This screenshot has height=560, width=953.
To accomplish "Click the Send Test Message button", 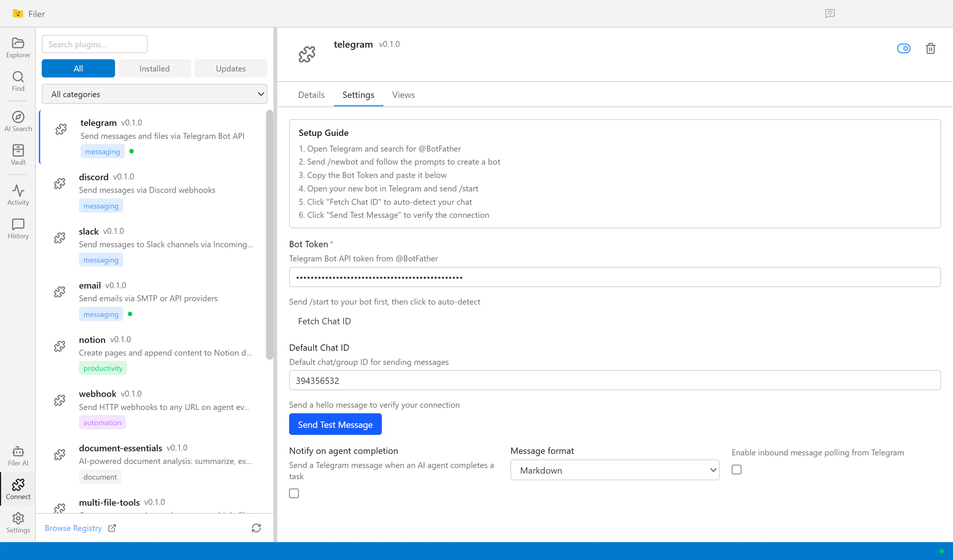I will click(x=335, y=424).
